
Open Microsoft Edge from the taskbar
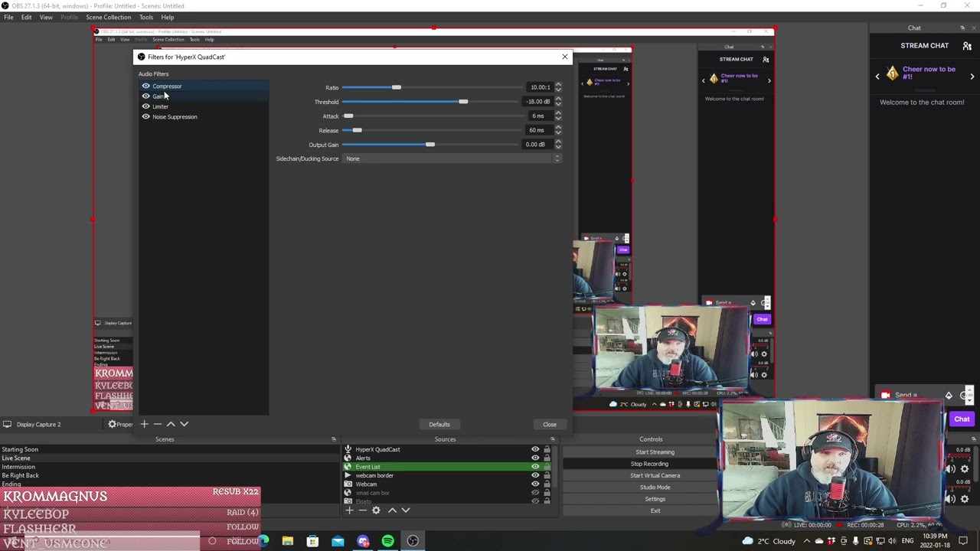(x=263, y=542)
